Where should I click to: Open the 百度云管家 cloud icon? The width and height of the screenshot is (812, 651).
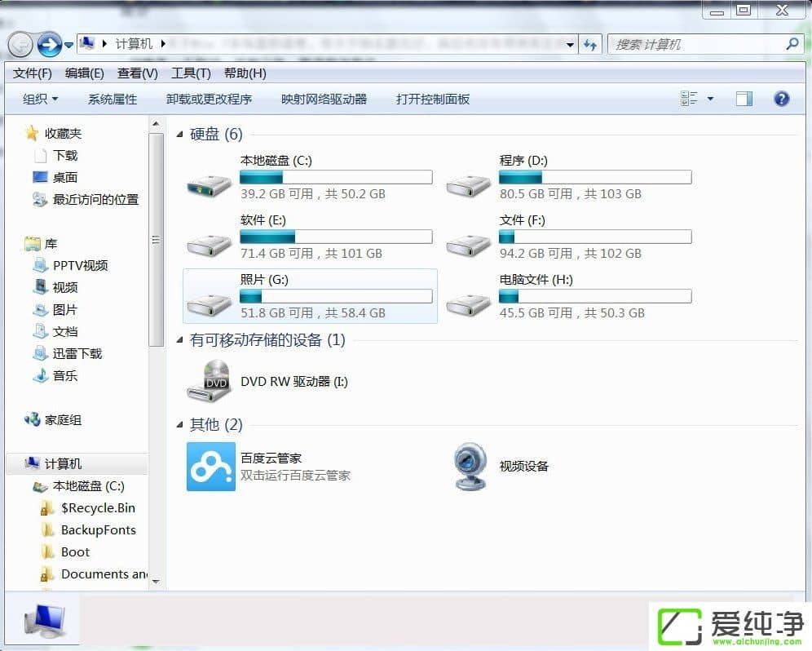pyautogui.click(x=210, y=467)
